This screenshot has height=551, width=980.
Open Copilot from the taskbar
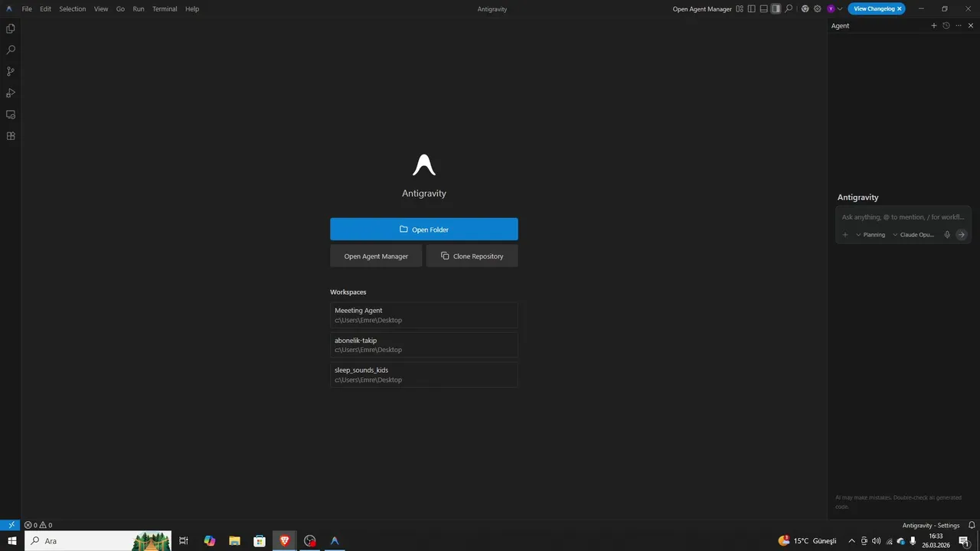point(210,541)
